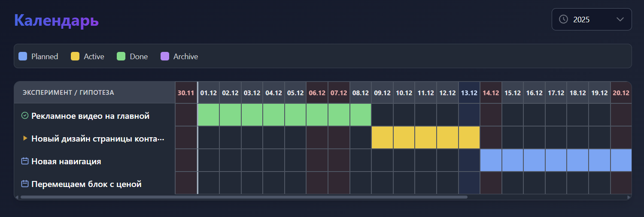Open the 2025 year dropdown
Screen dimensions: 644x217
coord(591,19)
